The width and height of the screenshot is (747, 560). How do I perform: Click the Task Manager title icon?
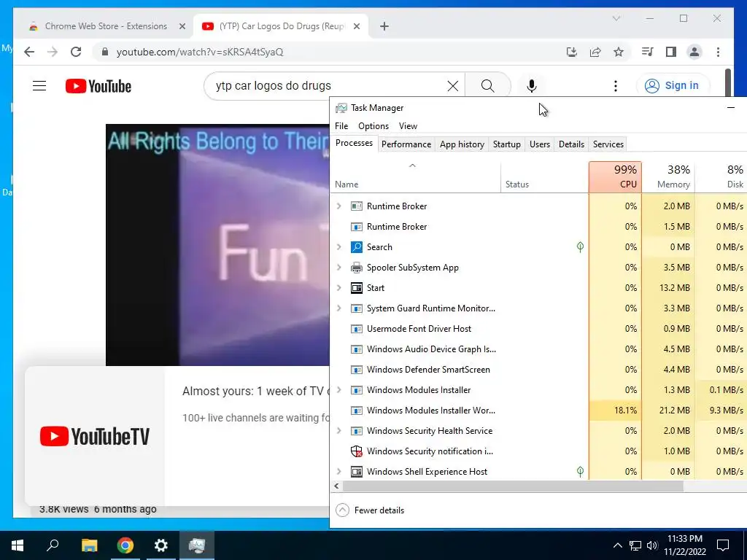pyautogui.click(x=341, y=108)
